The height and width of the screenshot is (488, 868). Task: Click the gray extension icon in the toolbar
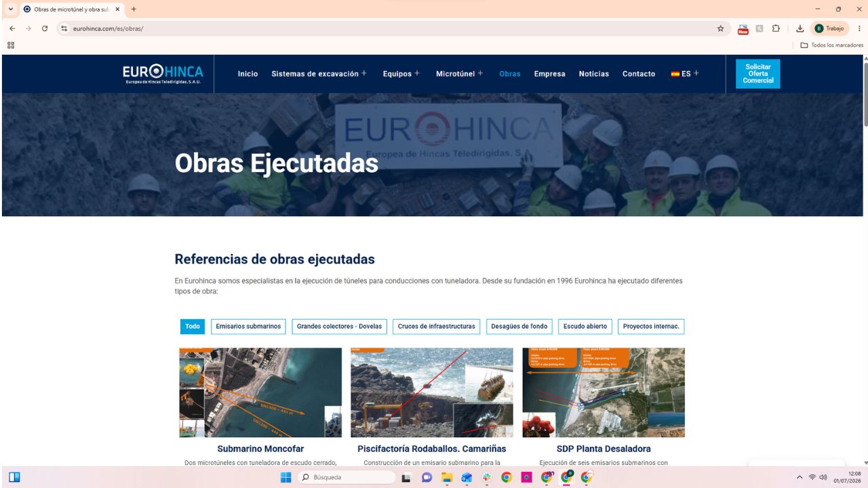click(759, 28)
